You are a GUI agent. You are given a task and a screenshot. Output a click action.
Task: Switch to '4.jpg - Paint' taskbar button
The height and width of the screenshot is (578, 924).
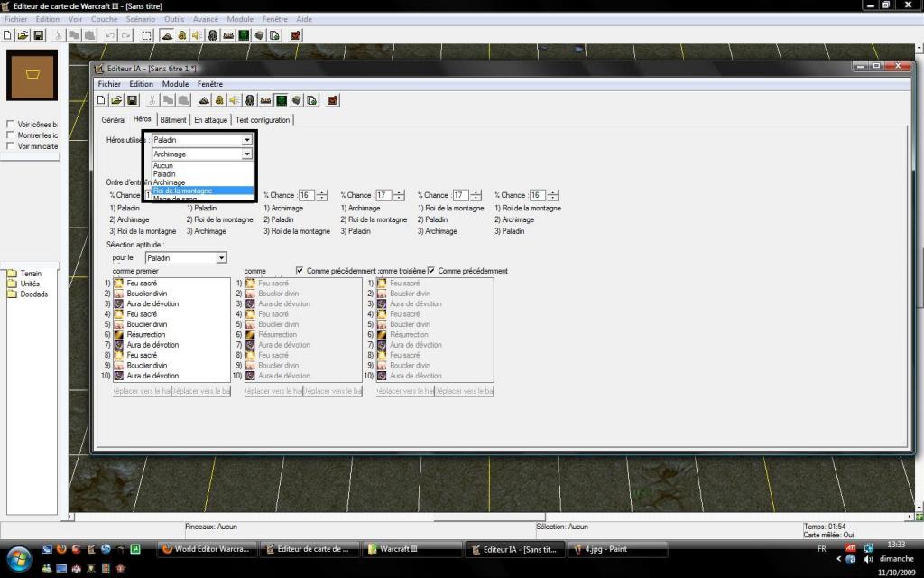coord(617,549)
